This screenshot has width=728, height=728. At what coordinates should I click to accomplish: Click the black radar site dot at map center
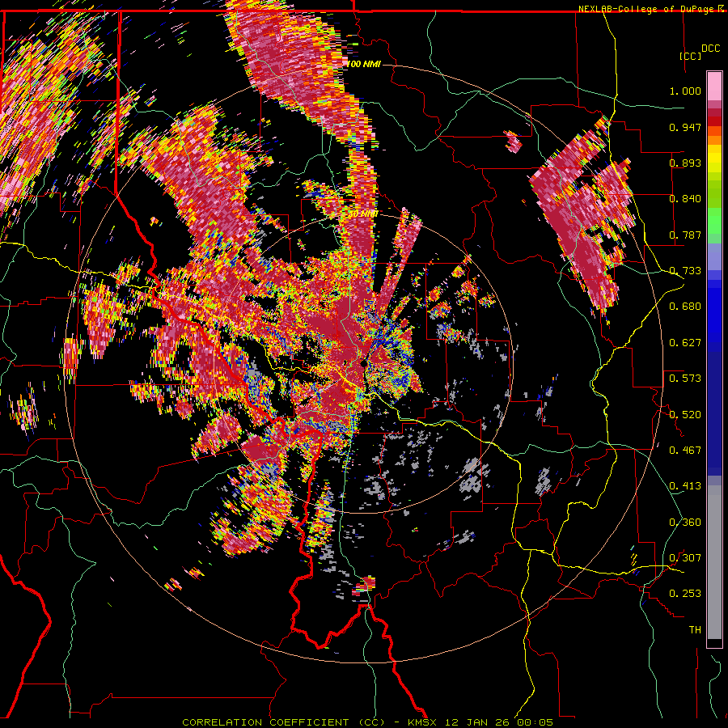point(363,363)
